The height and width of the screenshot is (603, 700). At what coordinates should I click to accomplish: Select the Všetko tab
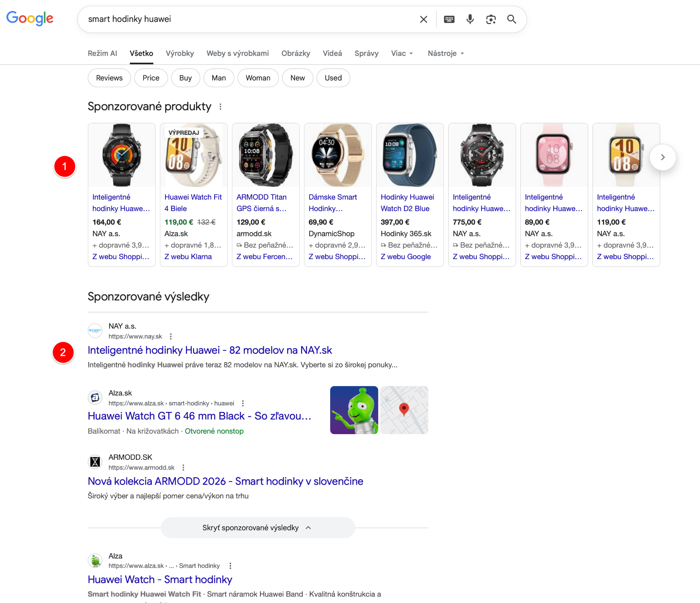141,53
